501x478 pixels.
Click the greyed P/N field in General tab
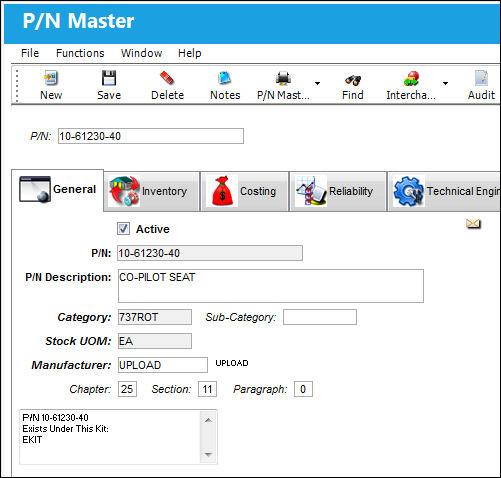(x=210, y=253)
